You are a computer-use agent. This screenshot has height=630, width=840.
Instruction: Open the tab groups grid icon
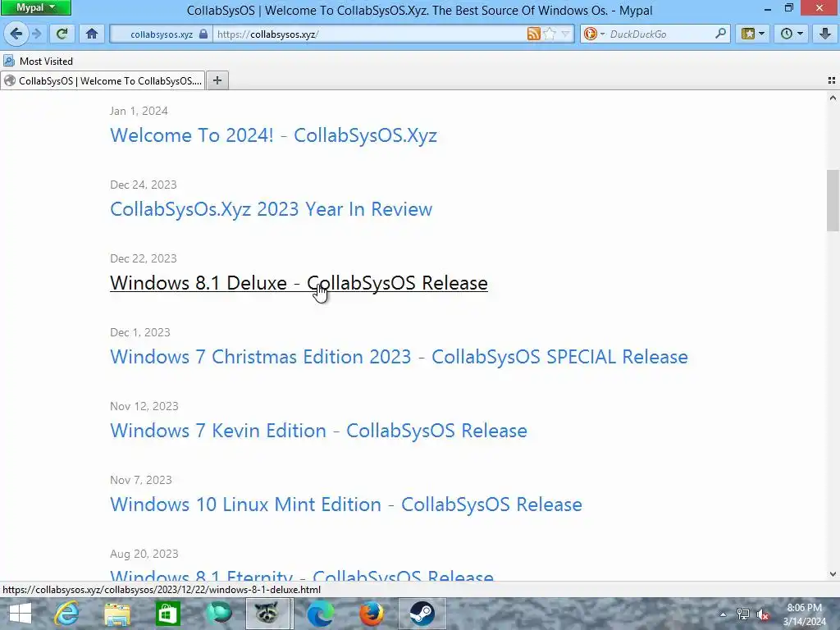pos(832,80)
